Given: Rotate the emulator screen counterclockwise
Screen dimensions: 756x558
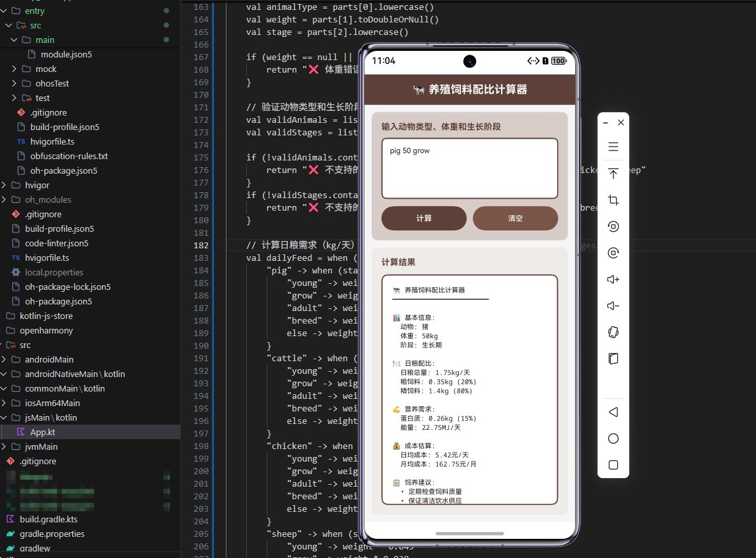Looking at the screenshot, I should point(613,227).
